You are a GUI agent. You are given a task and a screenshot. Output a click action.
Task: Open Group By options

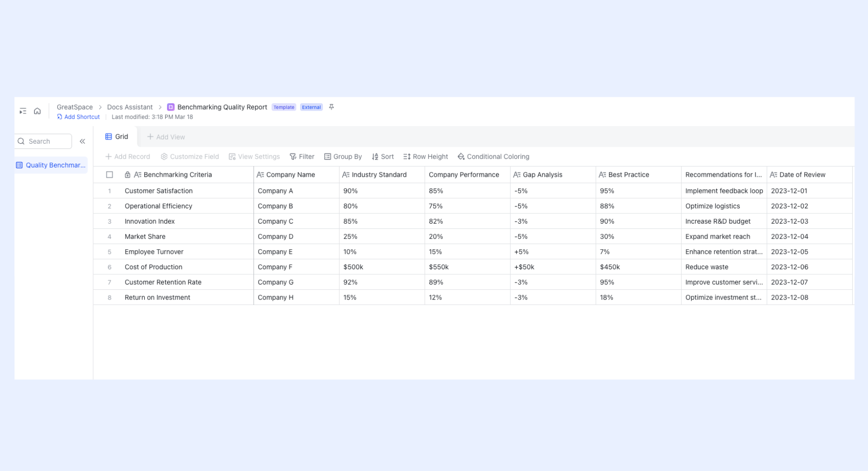(x=343, y=157)
